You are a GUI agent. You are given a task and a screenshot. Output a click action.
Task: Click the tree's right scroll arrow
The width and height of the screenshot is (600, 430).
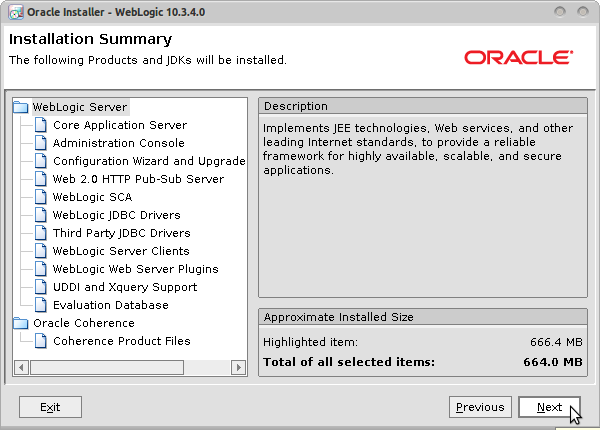[239, 368]
